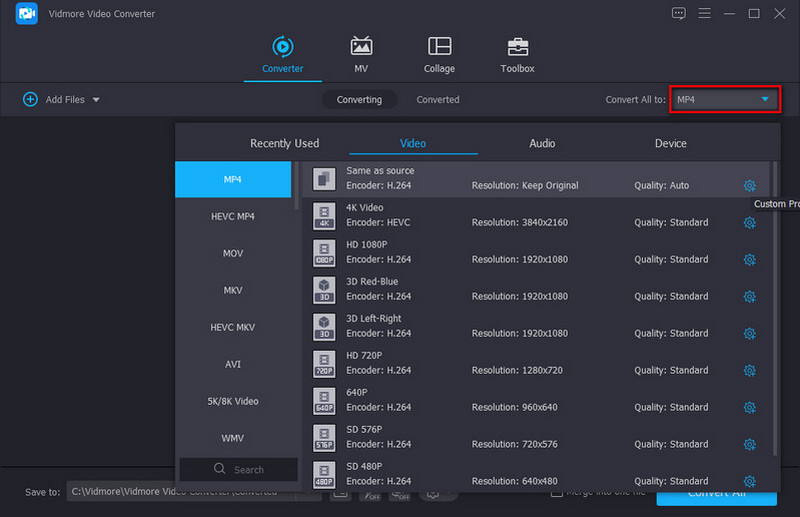Expand the Add Files dropdown arrow
800x517 pixels.
tap(96, 100)
